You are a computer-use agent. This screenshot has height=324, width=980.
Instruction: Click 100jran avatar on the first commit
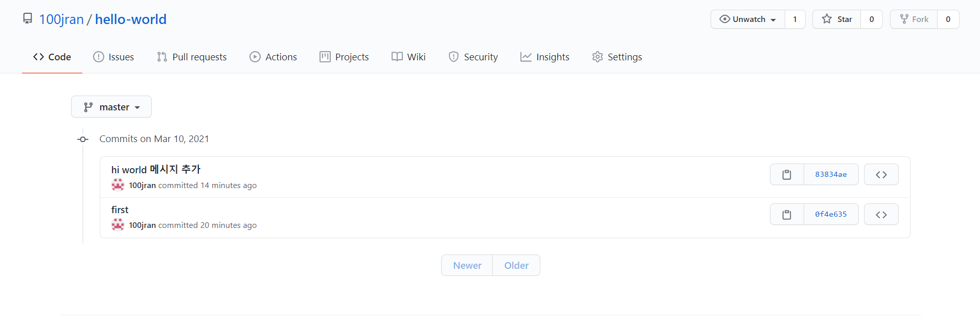coord(118,225)
